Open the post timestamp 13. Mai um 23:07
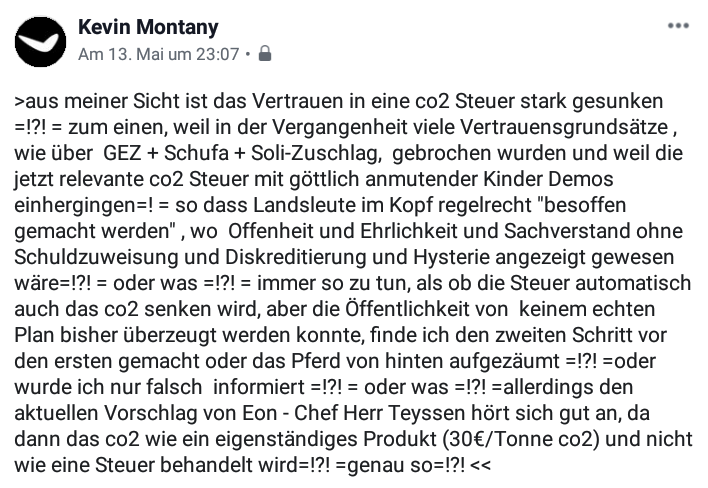 [159, 55]
